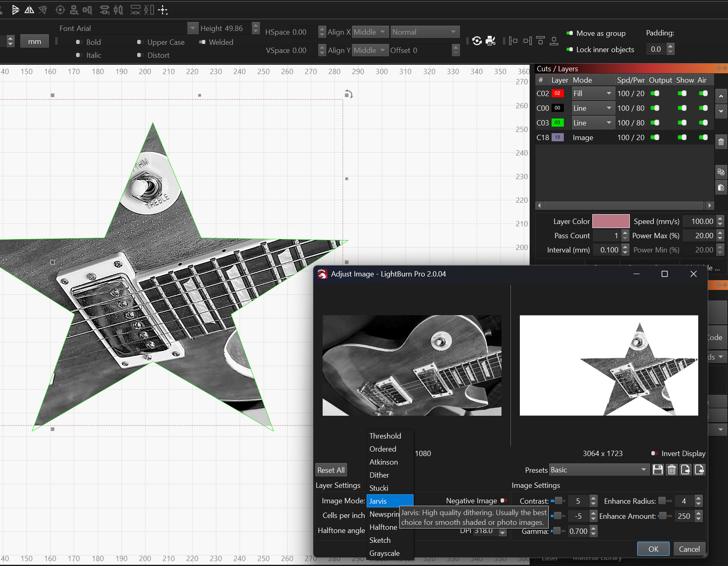
Task: Choose Stucki from the Image Mode list
Action: 379,488
